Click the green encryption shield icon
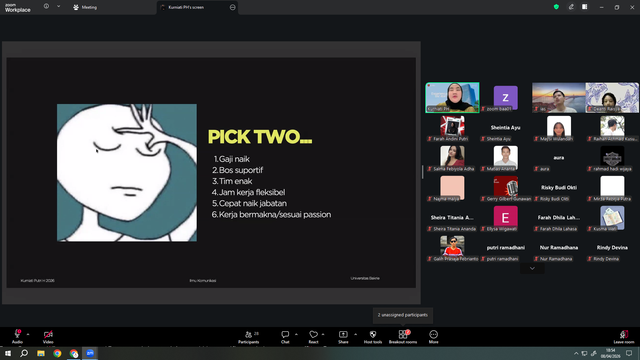This screenshot has width=640, height=360. (556, 7)
